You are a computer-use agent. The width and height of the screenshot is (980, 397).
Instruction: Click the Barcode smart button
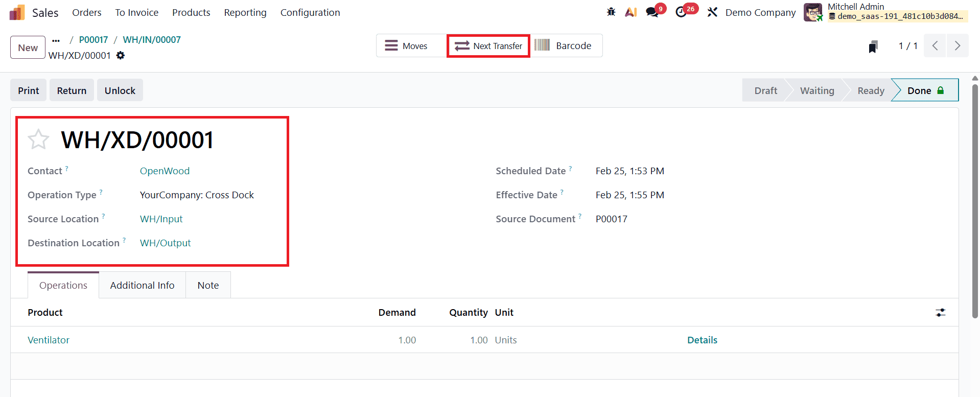566,46
